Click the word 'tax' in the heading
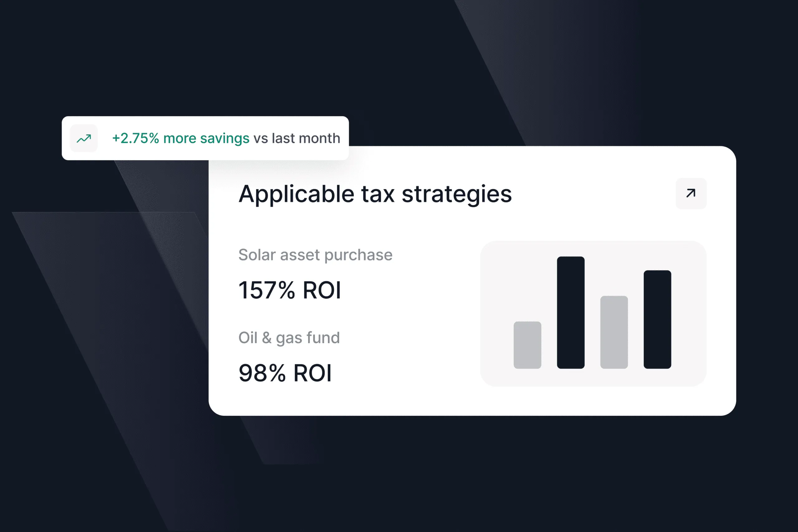Image resolution: width=798 pixels, height=532 pixels. pos(377,194)
